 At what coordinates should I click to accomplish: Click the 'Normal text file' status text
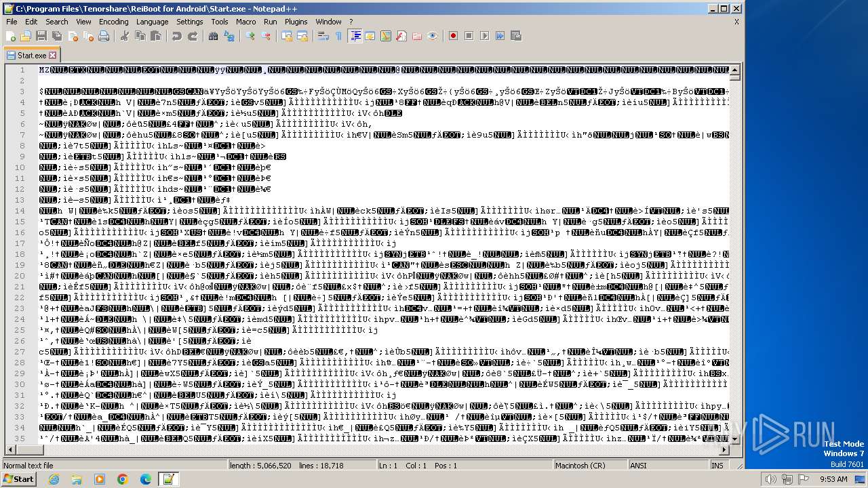pyautogui.click(x=28, y=466)
